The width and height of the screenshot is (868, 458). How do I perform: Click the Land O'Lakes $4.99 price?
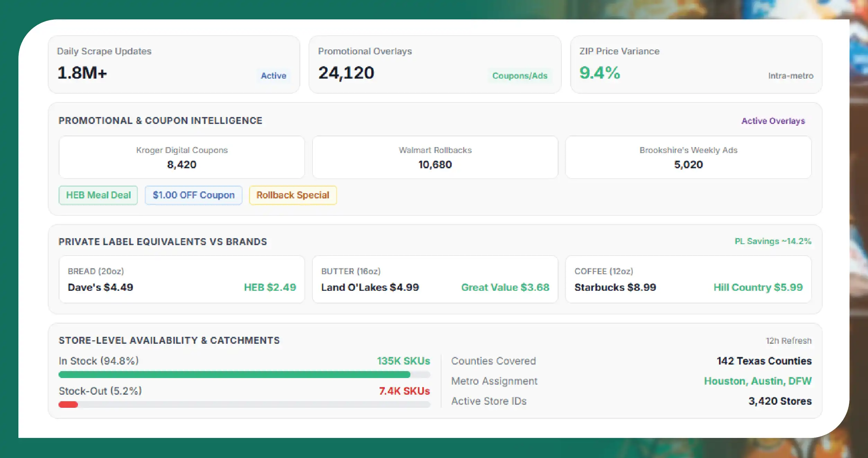[x=370, y=287]
